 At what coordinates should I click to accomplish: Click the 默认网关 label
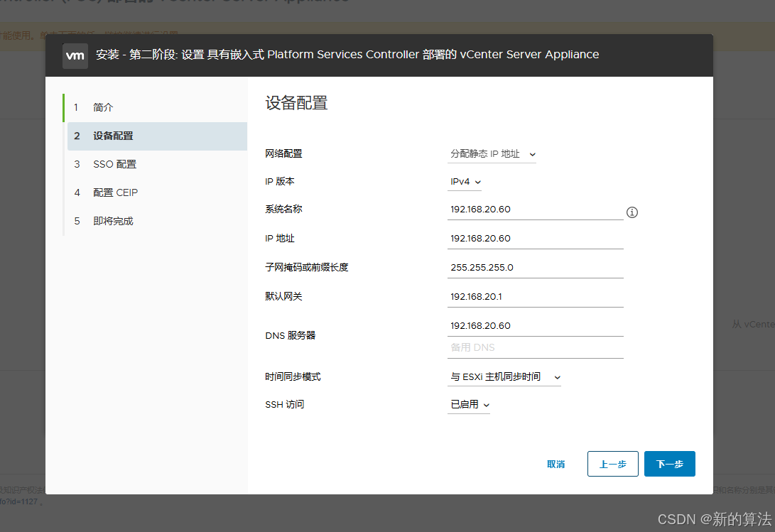point(283,297)
